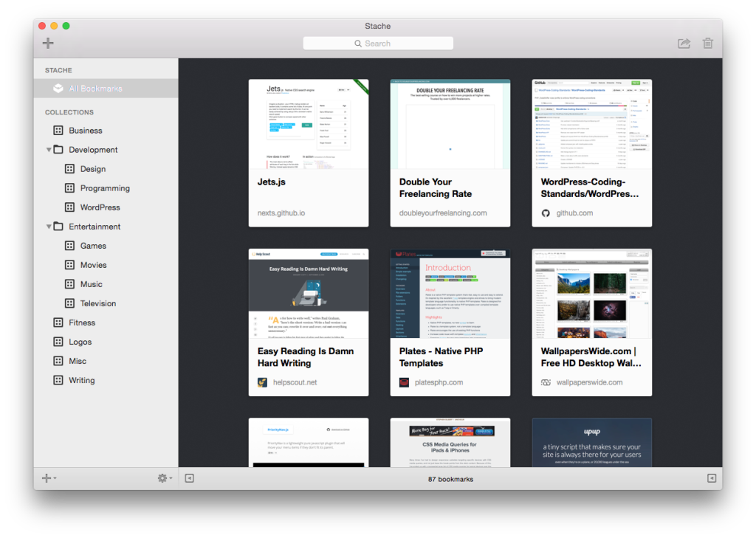Viewport: 756px width, 538px height.
Task: Open the CSS Media Queries bookmark thumbnail
Action: click(x=450, y=443)
